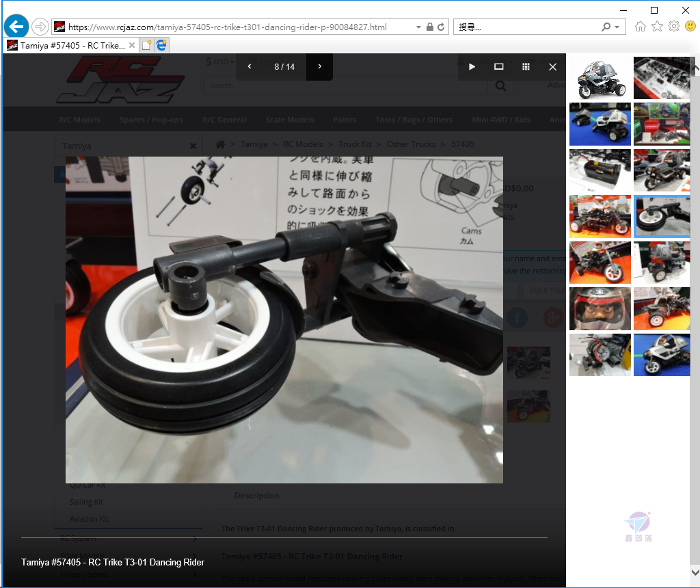Share on Facebook via the round icon
This screenshot has height=588, width=700.
pos(517,318)
